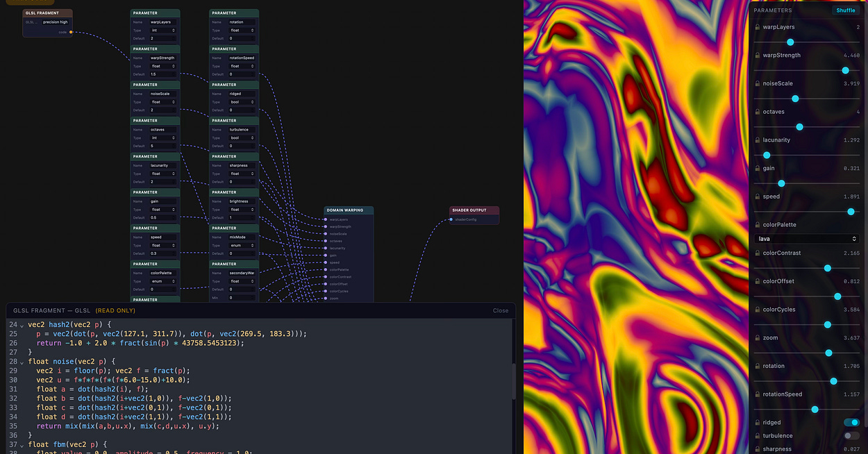Click the precision high field in GLSL Fragment node
This screenshot has width=868, height=454.
coord(55,22)
